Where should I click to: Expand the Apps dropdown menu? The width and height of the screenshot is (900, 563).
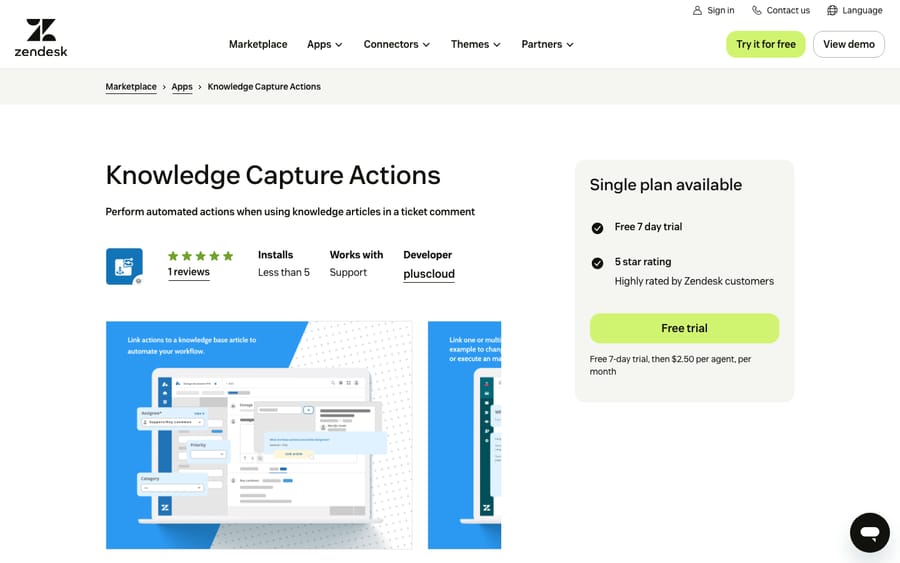click(x=325, y=44)
